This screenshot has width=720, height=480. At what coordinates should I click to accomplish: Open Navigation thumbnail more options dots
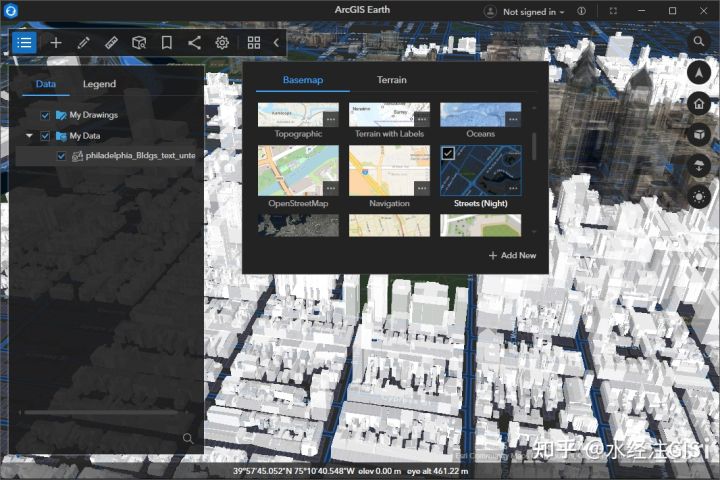click(x=422, y=188)
